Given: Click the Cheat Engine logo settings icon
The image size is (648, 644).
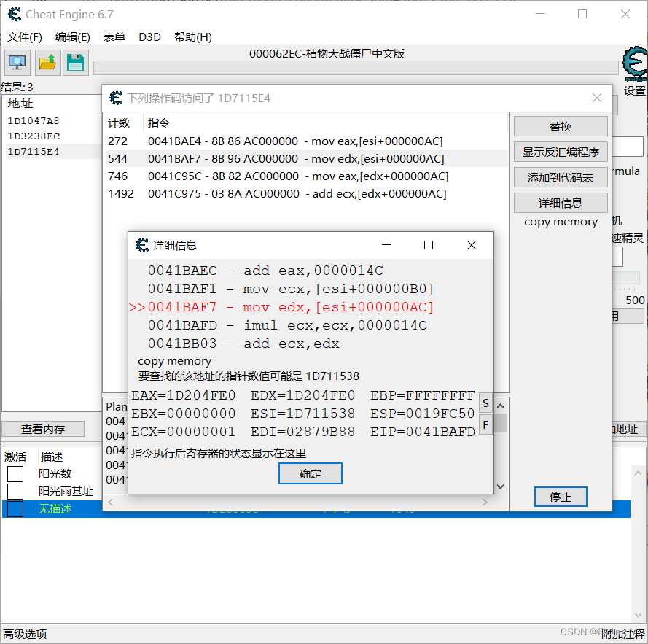Looking at the screenshot, I should click(635, 63).
